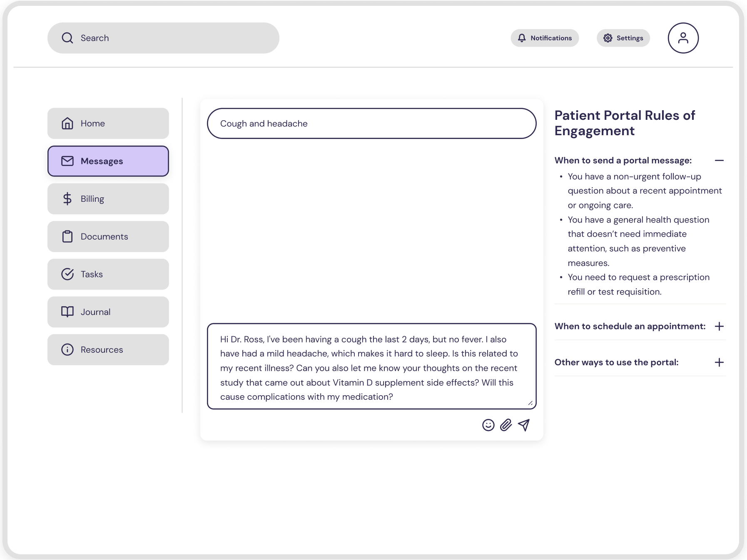The width and height of the screenshot is (747, 560).
Task: Select the Documents clipboard icon
Action: 67,236
